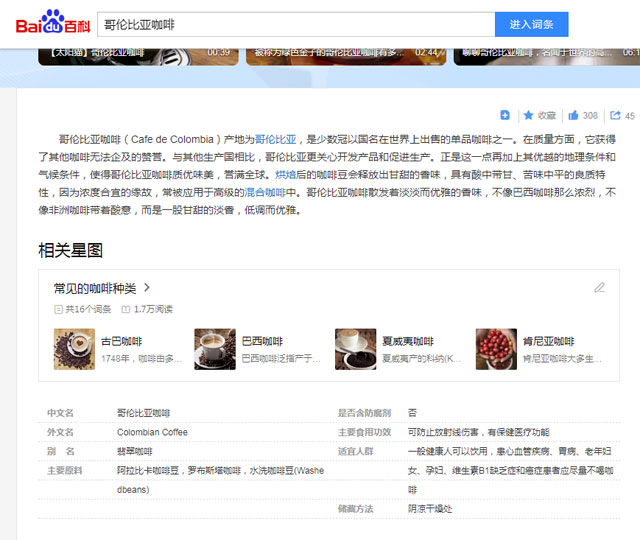The image size is (640, 540).
Task: Click the 1.7万阅读 book icon
Action: pos(126,309)
